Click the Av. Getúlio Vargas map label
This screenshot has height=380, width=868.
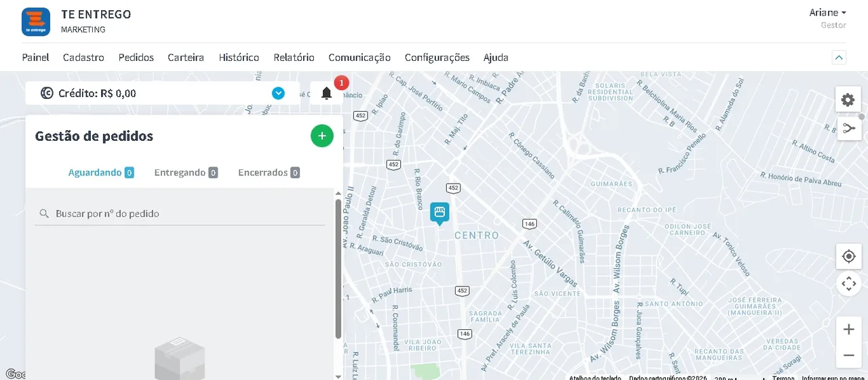click(550, 263)
